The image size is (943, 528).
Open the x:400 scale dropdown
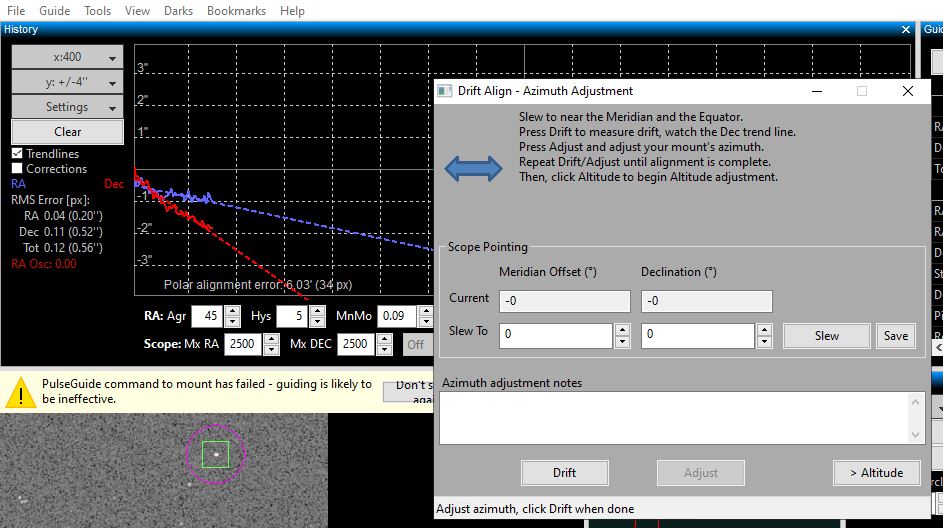click(x=67, y=57)
